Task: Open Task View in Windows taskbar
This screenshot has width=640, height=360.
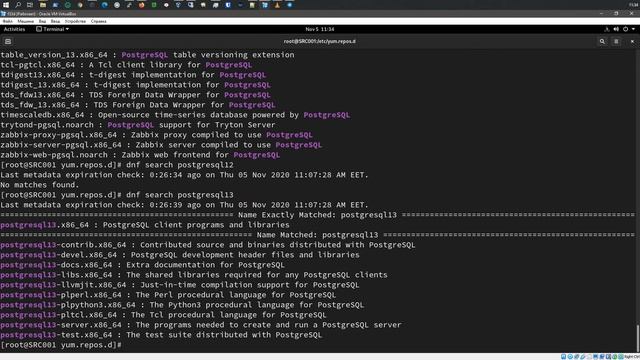Action: click(30, 5)
